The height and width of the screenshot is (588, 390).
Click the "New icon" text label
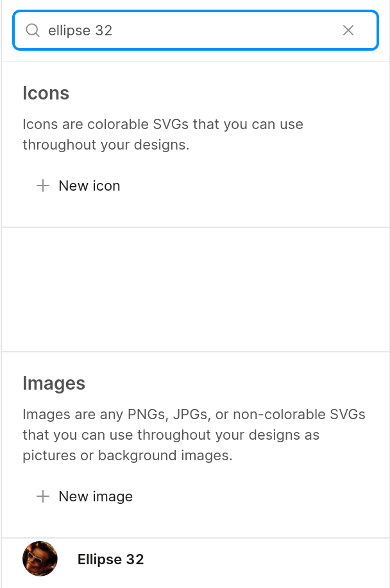point(89,186)
